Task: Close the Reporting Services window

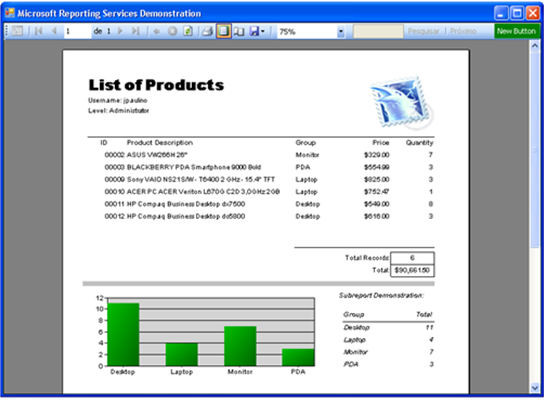Action: pyautogui.click(x=533, y=13)
